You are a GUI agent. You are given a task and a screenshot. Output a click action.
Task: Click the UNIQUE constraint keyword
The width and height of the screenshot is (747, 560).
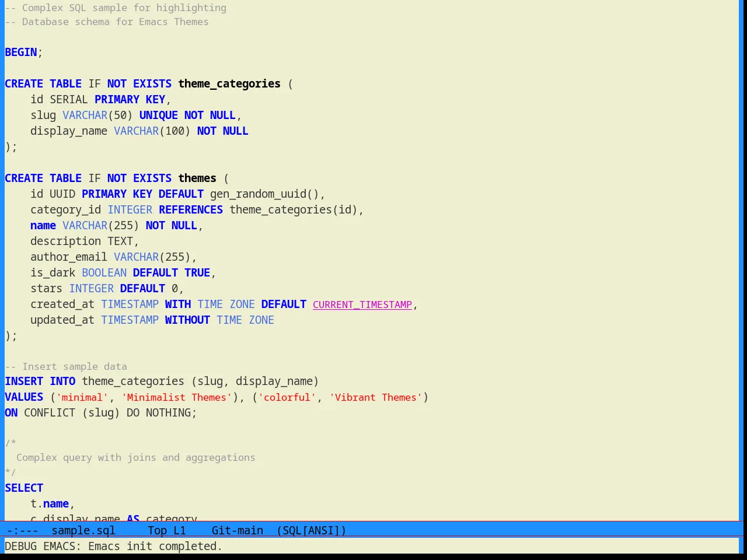159,116
